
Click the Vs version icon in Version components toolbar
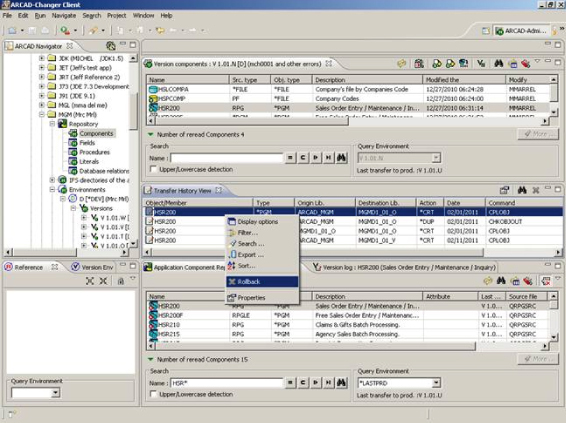tap(481, 64)
